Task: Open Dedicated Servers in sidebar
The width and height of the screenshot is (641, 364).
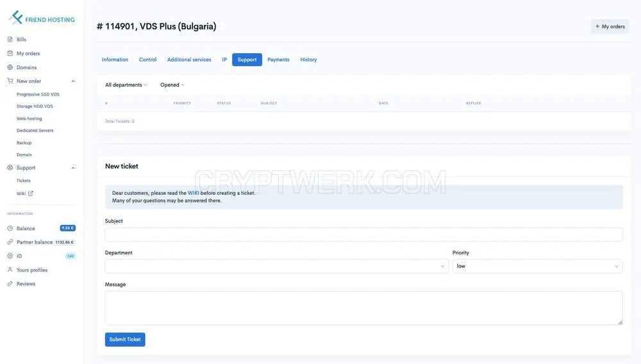Action: click(x=35, y=130)
